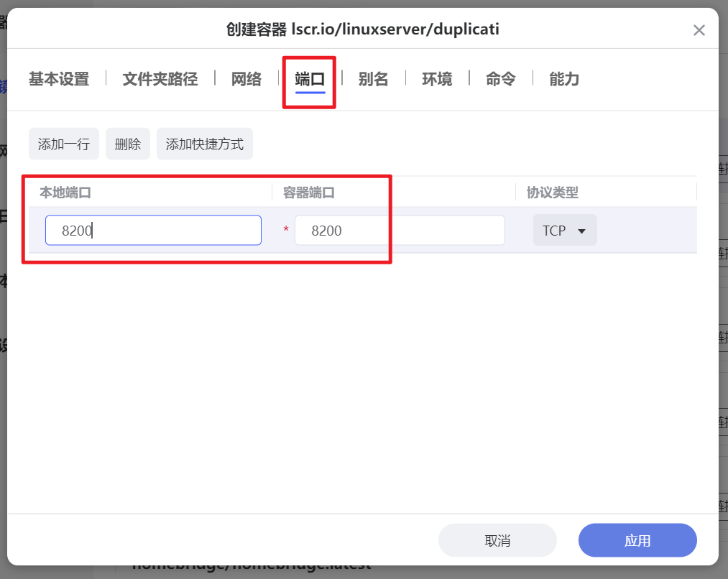
Task: Click the 容器端口 field containing 8200
Action: click(x=400, y=230)
